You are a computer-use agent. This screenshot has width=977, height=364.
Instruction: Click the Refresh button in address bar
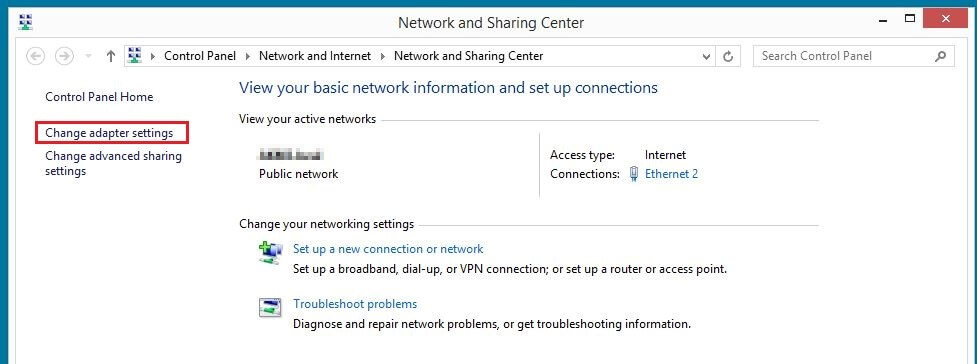728,56
